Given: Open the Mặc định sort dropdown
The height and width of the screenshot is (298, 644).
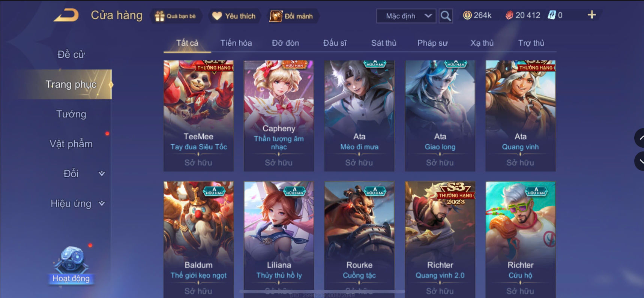Looking at the screenshot, I should point(406,16).
